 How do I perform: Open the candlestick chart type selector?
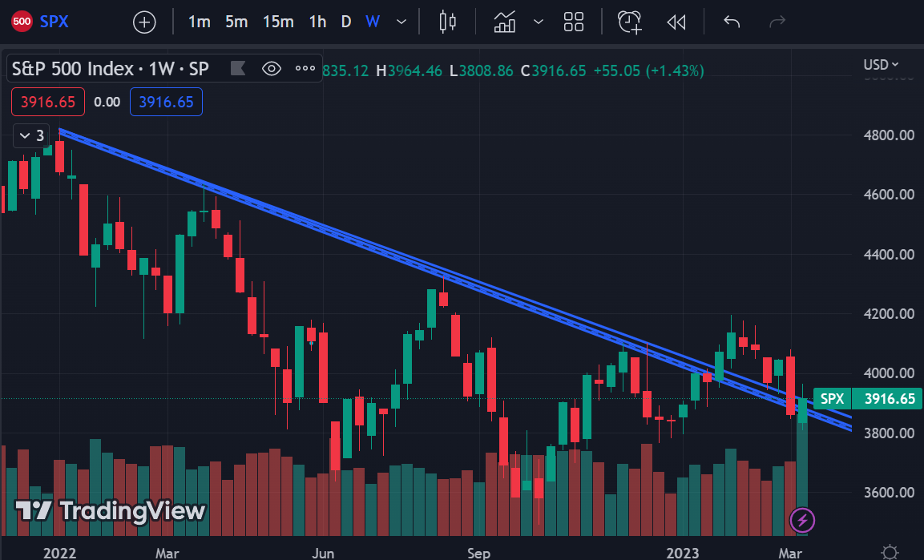coord(448,22)
